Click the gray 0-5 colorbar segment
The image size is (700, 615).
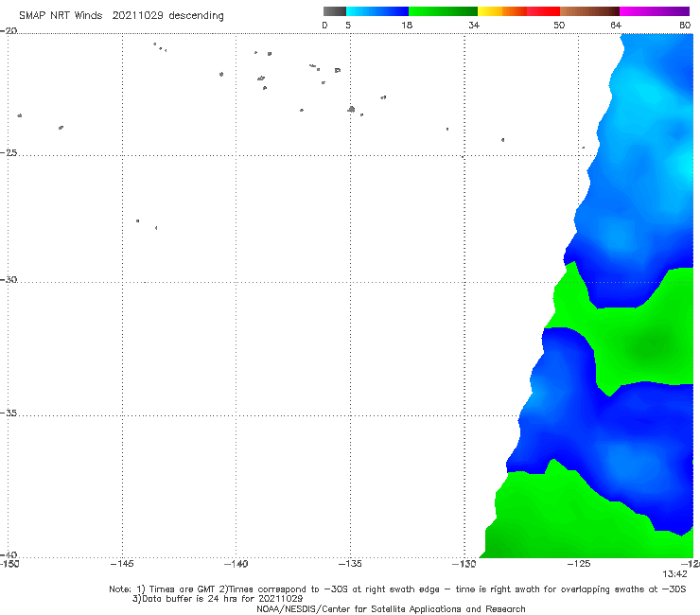335,11
